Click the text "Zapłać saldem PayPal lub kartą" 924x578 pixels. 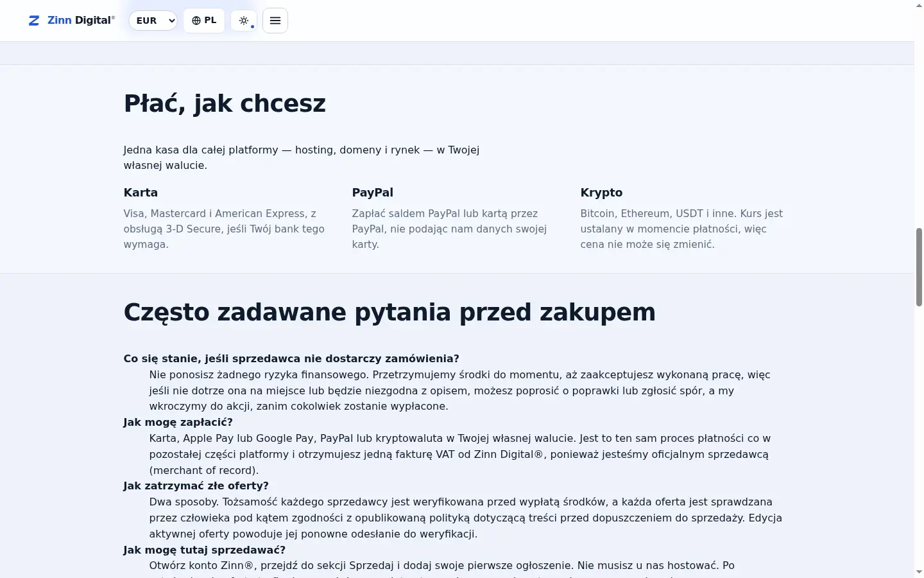click(x=429, y=213)
